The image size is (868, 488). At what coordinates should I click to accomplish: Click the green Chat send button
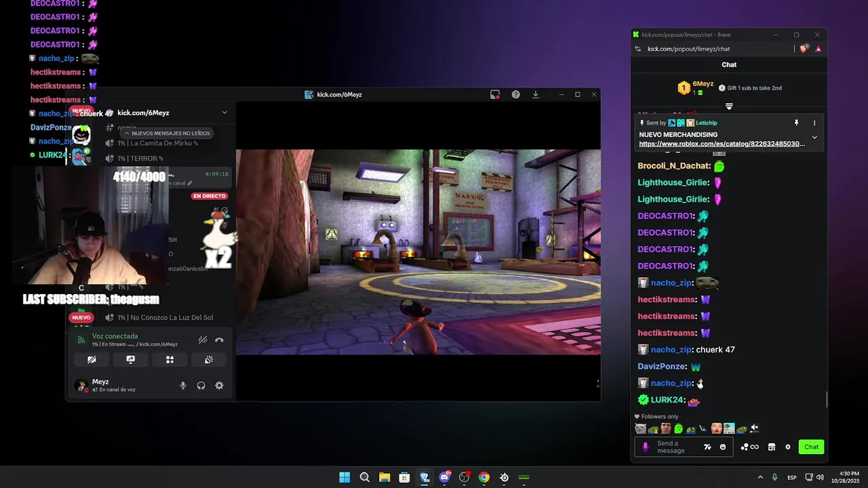(x=811, y=447)
